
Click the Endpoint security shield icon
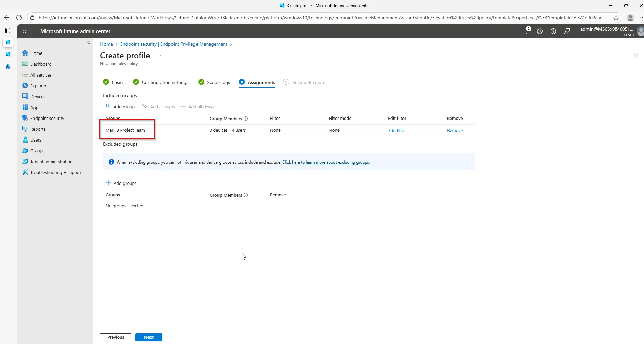25,118
